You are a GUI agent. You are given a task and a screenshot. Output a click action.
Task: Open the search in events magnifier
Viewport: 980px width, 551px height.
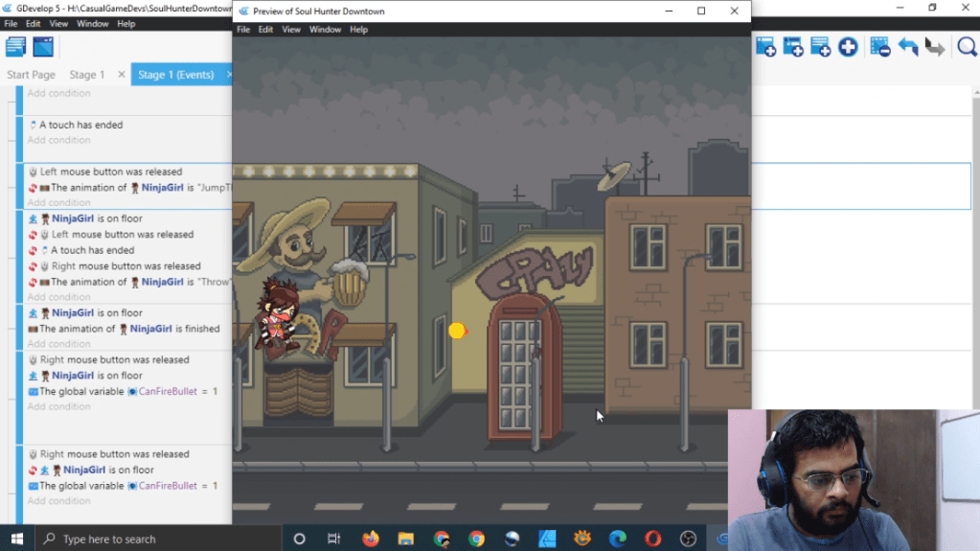pyautogui.click(x=967, y=47)
